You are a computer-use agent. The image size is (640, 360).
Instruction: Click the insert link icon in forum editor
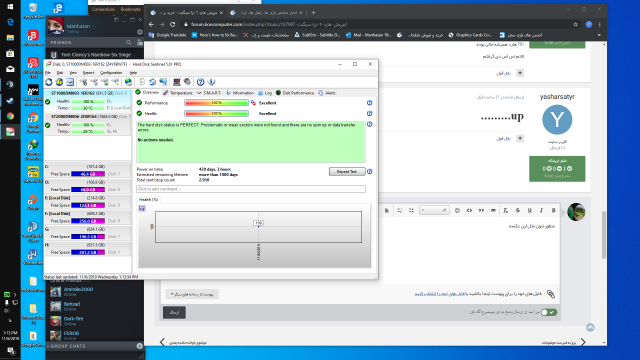pos(493,210)
